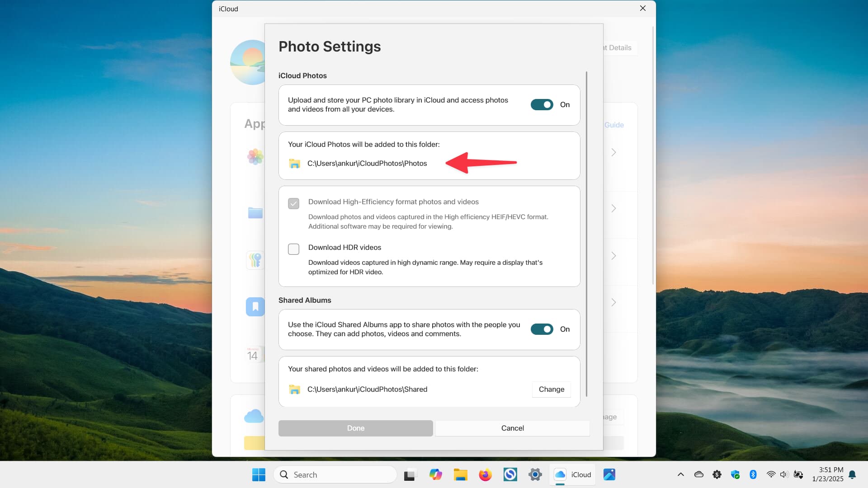This screenshot has height=488, width=868.
Task: Click the iCloudPhotos\Photos folder path
Action: (x=367, y=164)
